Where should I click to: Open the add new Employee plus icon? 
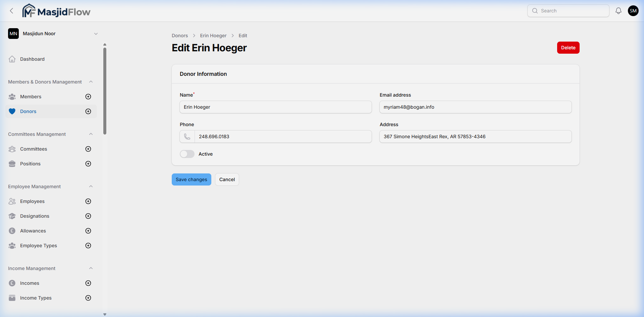(x=88, y=201)
